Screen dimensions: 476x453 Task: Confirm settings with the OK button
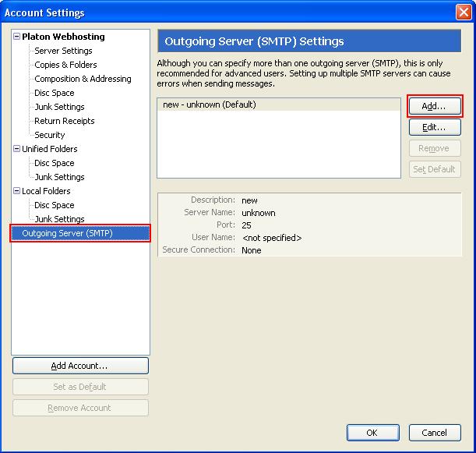373,433
